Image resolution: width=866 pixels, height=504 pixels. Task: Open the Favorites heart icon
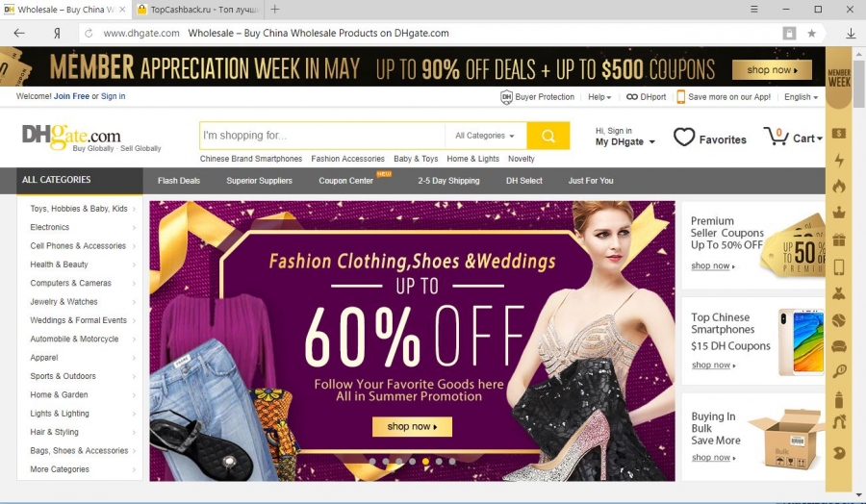coord(684,137)
